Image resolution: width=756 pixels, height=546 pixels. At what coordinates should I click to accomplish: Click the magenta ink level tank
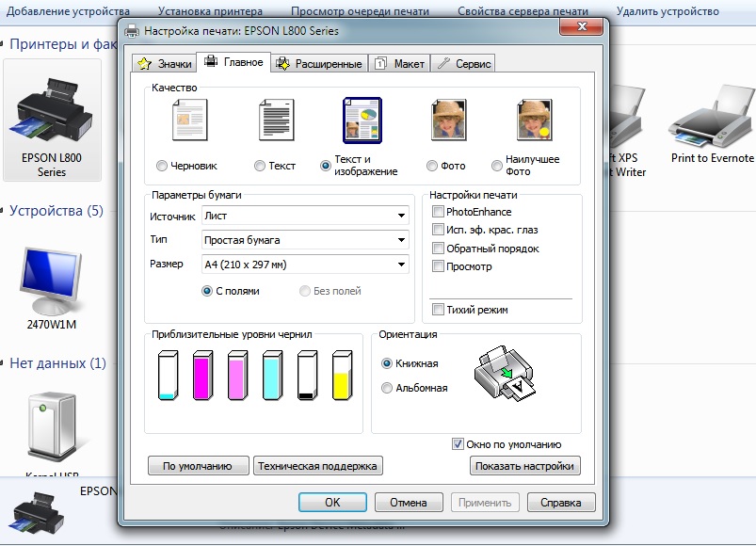click(202, 376)
